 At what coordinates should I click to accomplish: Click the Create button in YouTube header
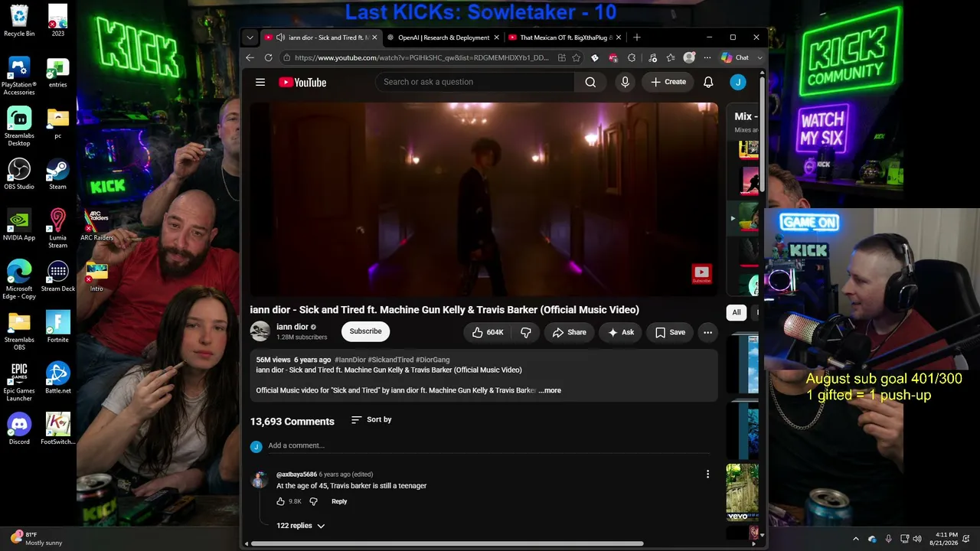[x=668, y=82]
